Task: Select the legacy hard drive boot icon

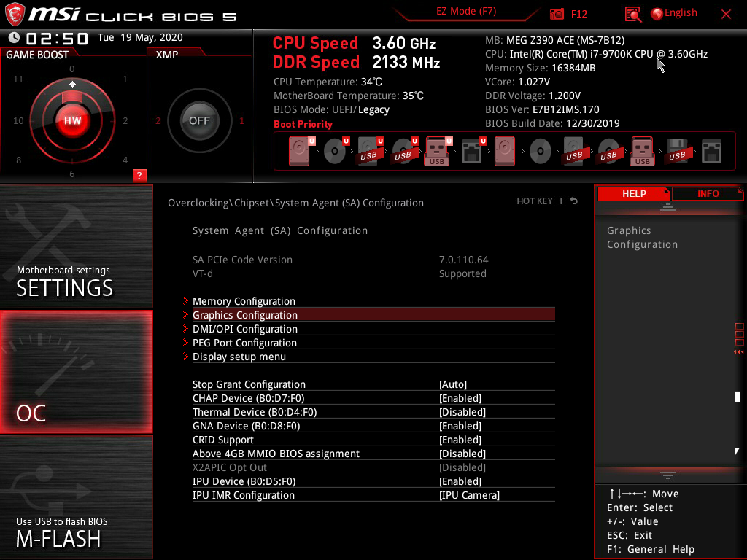Action: [x=505, y=151]
